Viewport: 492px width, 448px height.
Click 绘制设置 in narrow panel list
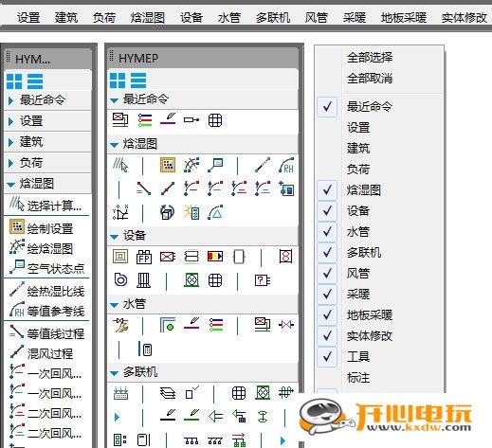point(42,228)
